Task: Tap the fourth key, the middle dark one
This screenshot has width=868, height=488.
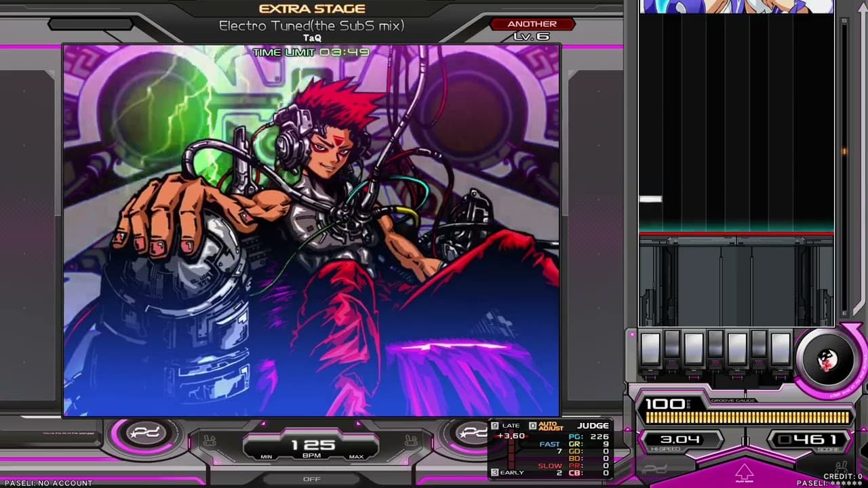Action: click(x=715, y=345)
